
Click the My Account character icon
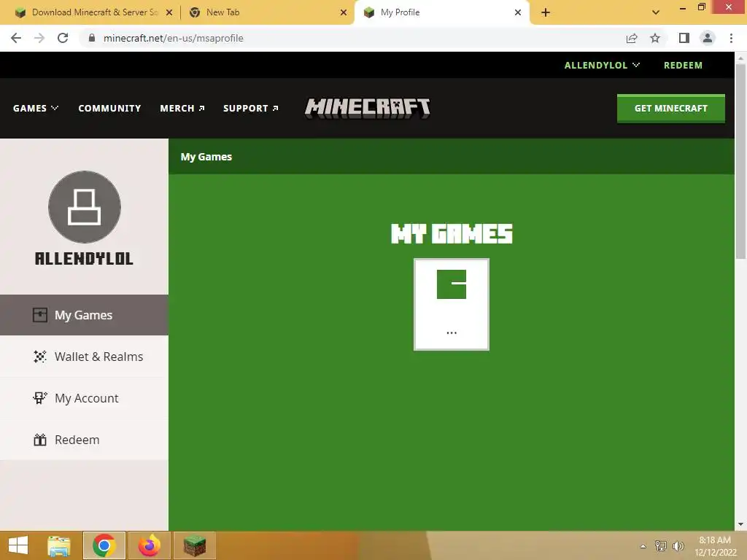(x=40, y=398)
